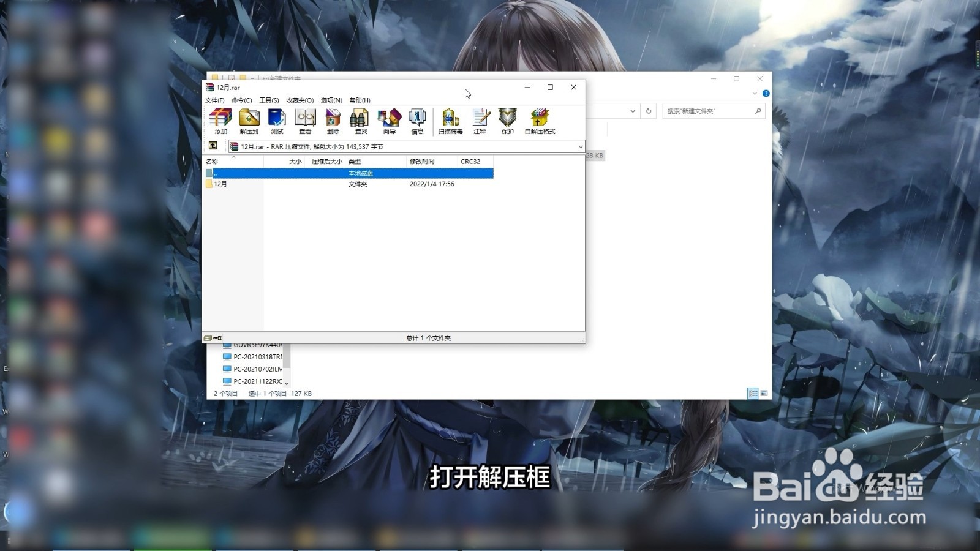Go up one level with arrow icon

point(213,146)
